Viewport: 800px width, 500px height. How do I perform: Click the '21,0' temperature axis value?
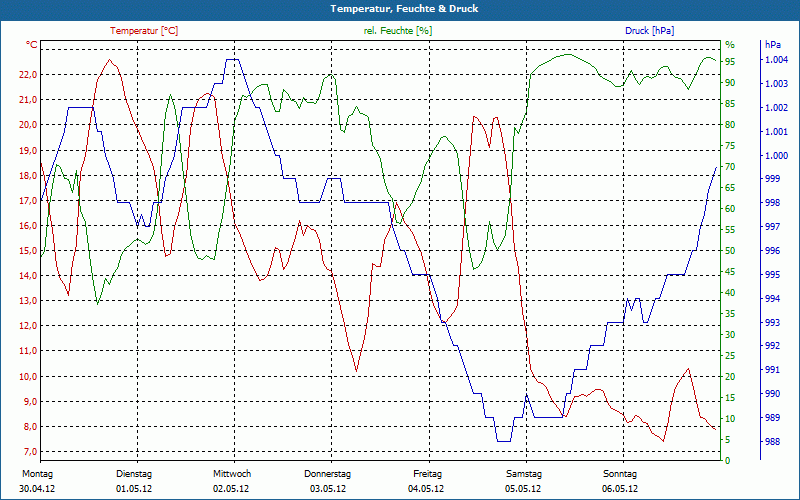29,99
